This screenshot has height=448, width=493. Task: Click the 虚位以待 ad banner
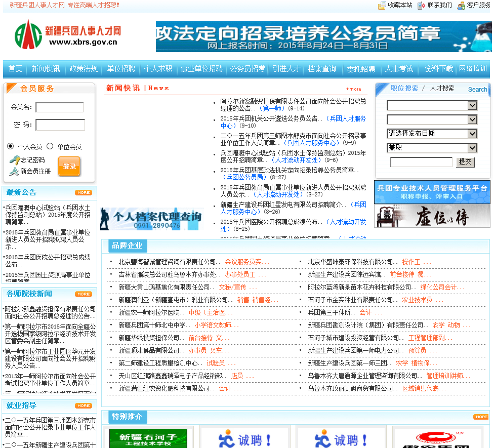pyautogui.click(x=432, y=216)
